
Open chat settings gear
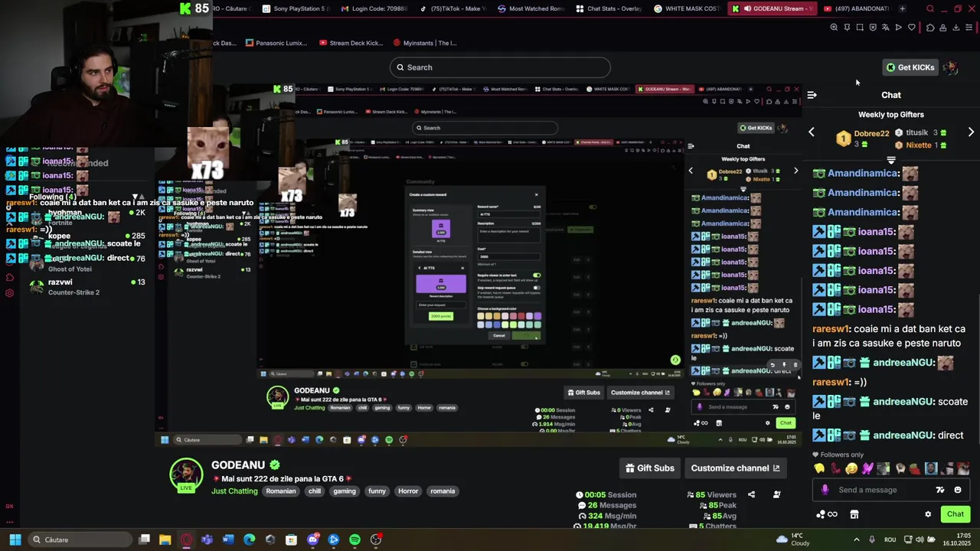[x=928, y=514]
